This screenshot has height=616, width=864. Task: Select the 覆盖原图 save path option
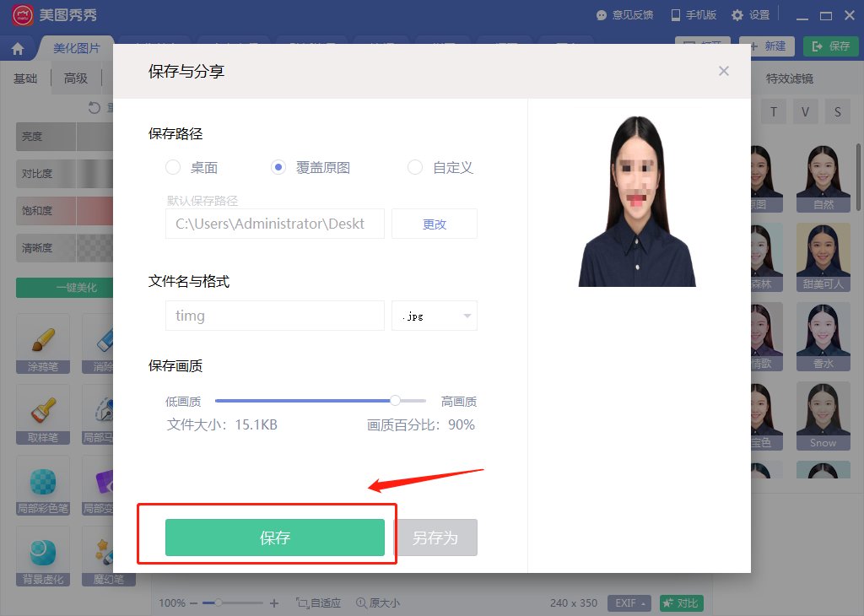(x=279, y=168)
